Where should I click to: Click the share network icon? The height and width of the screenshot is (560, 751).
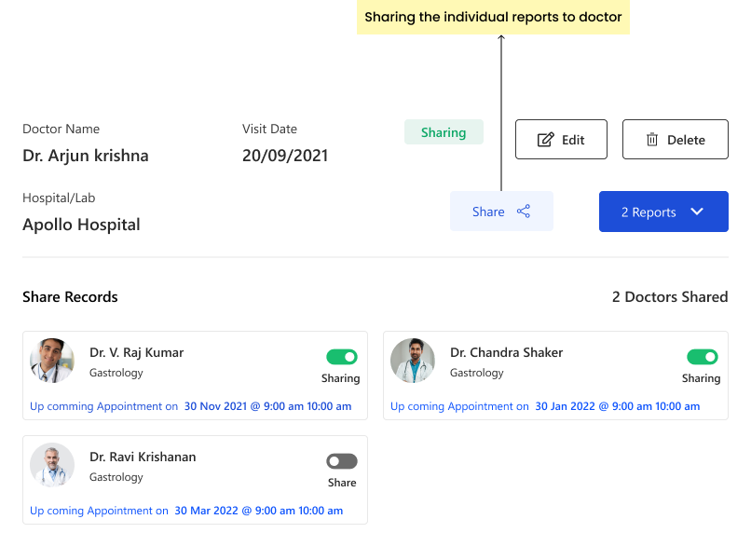[x=524, y=212]
